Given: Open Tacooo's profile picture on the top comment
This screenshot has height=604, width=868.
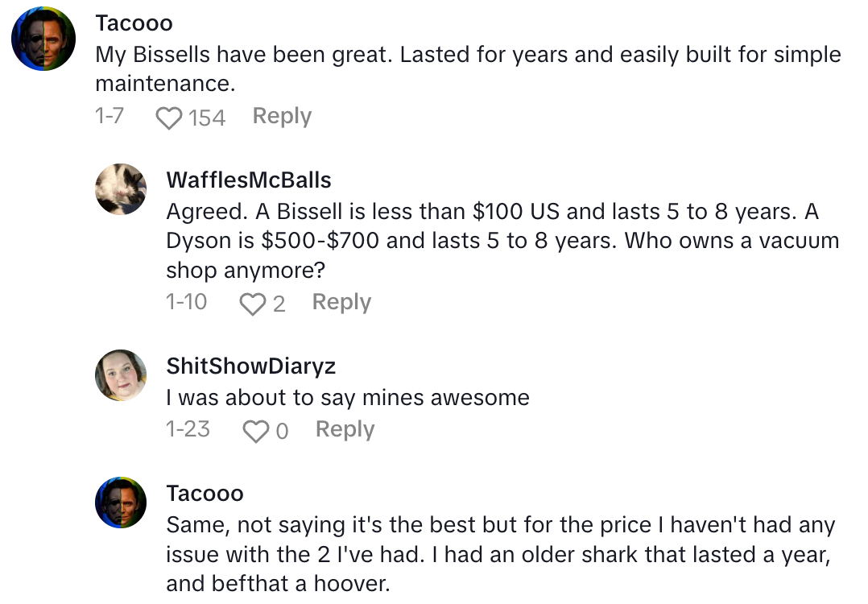Looking at the screenshot, I should (43, 39).
